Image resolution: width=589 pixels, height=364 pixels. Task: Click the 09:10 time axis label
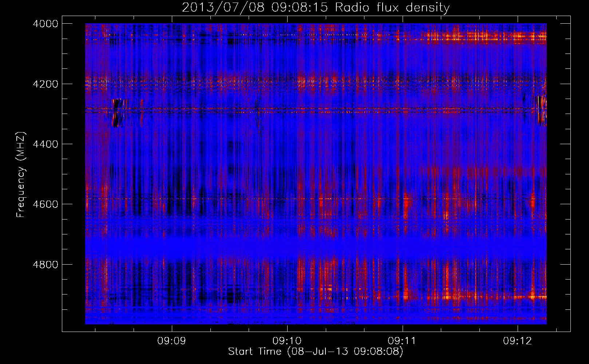(287, 341)
